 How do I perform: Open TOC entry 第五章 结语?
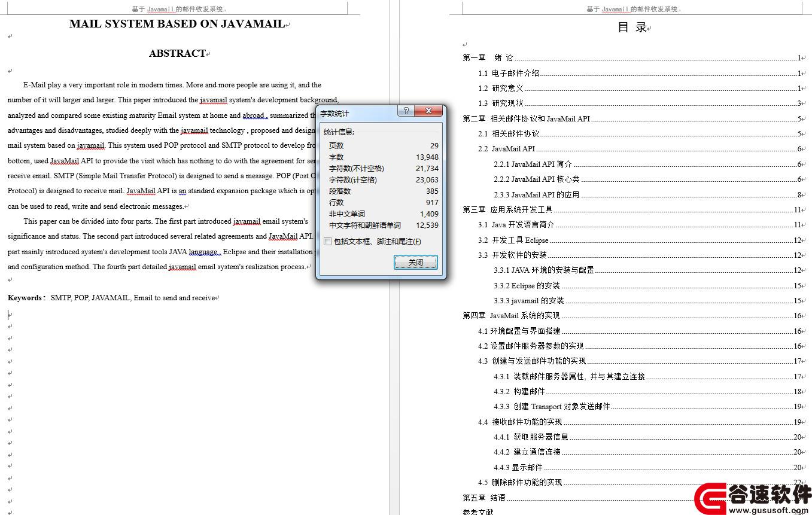632,498
